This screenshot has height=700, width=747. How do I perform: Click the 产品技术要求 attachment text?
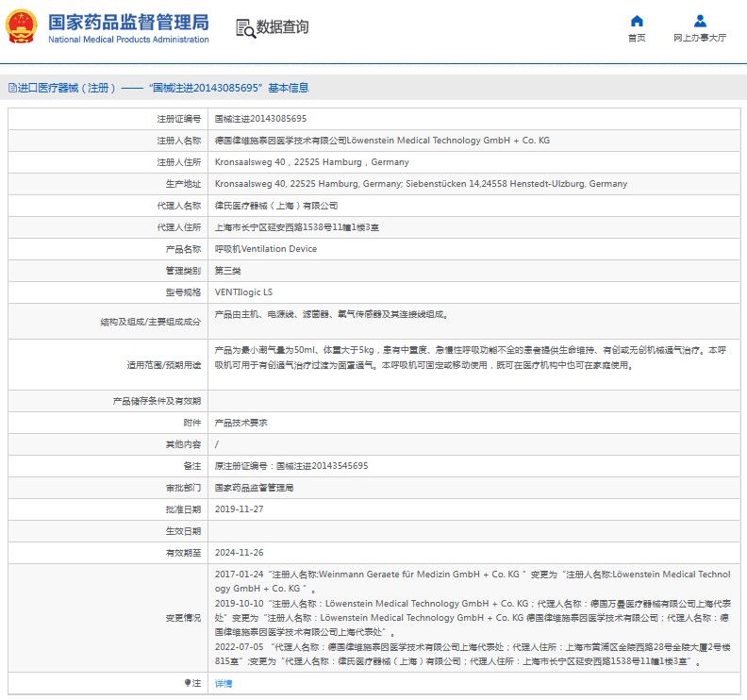click(x=241, y=423)
